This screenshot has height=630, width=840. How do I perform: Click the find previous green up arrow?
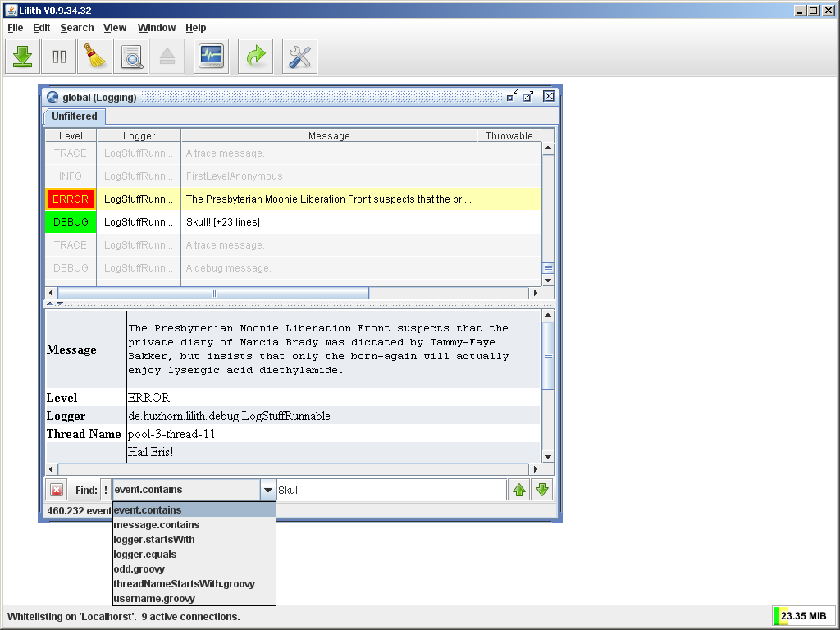click(x=519, y=489)
